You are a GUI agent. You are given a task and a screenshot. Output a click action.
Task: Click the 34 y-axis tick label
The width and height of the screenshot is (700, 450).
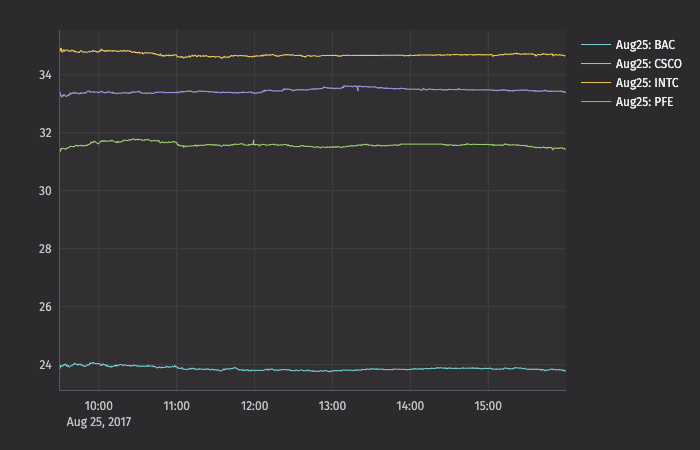pyautogui.click(x=46, y=75)
